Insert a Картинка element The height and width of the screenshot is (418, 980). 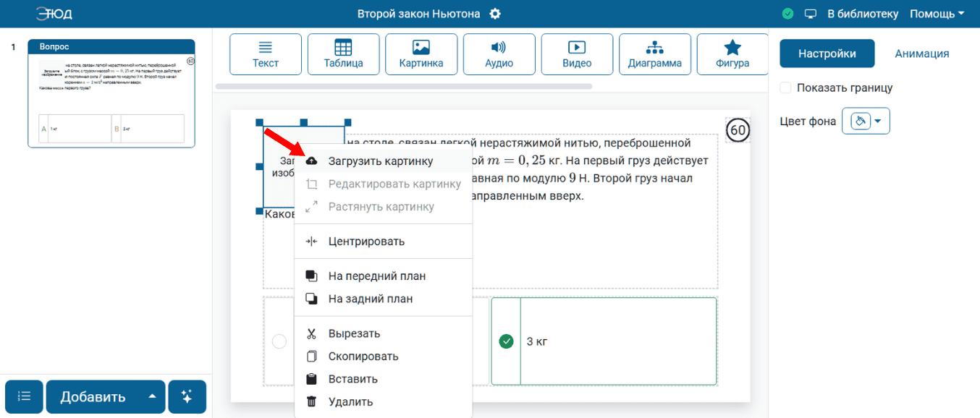(x=421, y=54)
